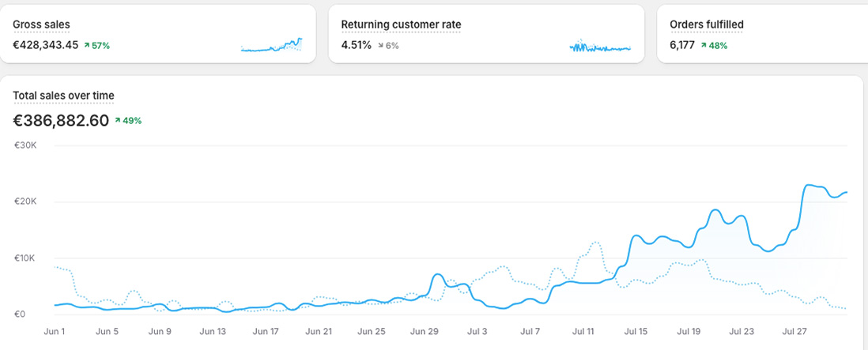Click the €428,343.45 gross sales value
The image size is (868, 350).
coord(45,45)
